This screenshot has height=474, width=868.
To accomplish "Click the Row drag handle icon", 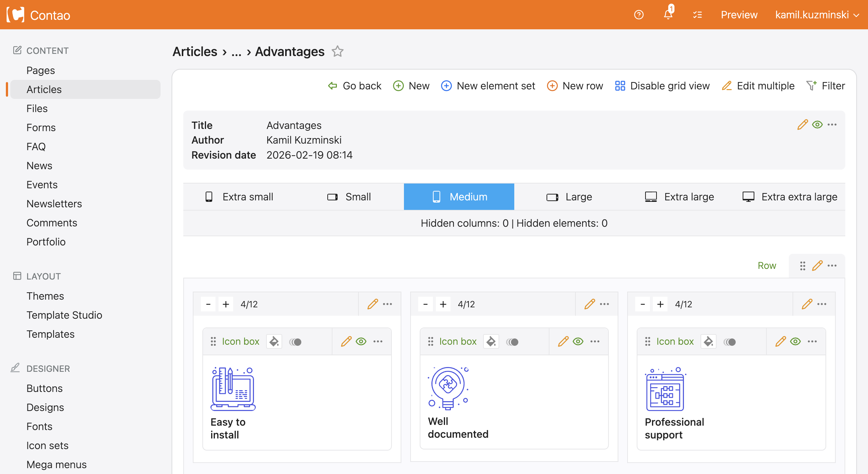I will pos(802,266).
